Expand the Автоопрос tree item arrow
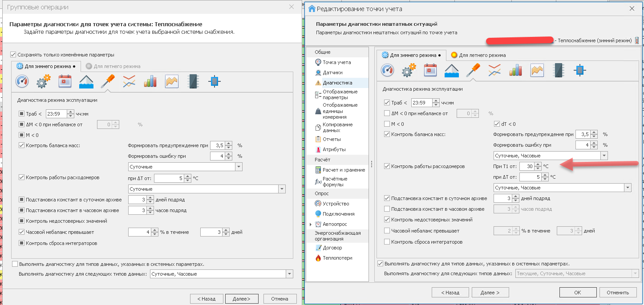Image resolution: width=644 pixels, height=305 pixels. point(310,225)
